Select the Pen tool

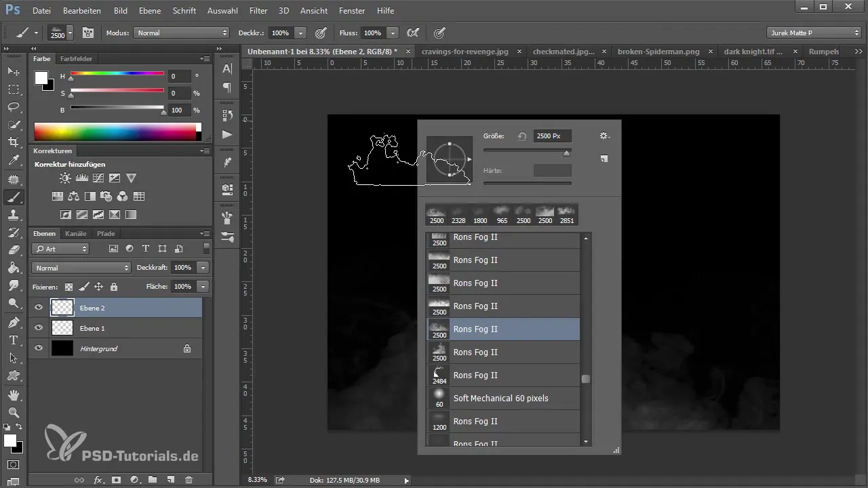(14, 322)
